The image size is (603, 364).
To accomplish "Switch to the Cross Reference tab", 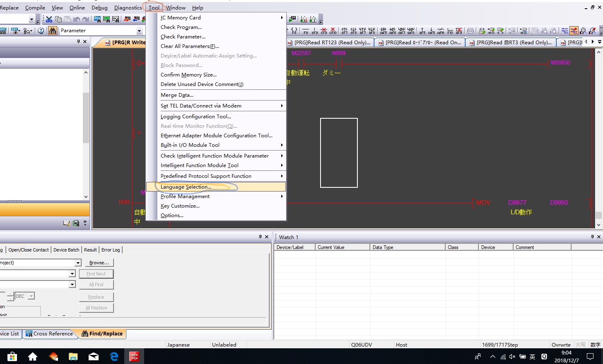I will pyautogui.click(x=49, y=334).
